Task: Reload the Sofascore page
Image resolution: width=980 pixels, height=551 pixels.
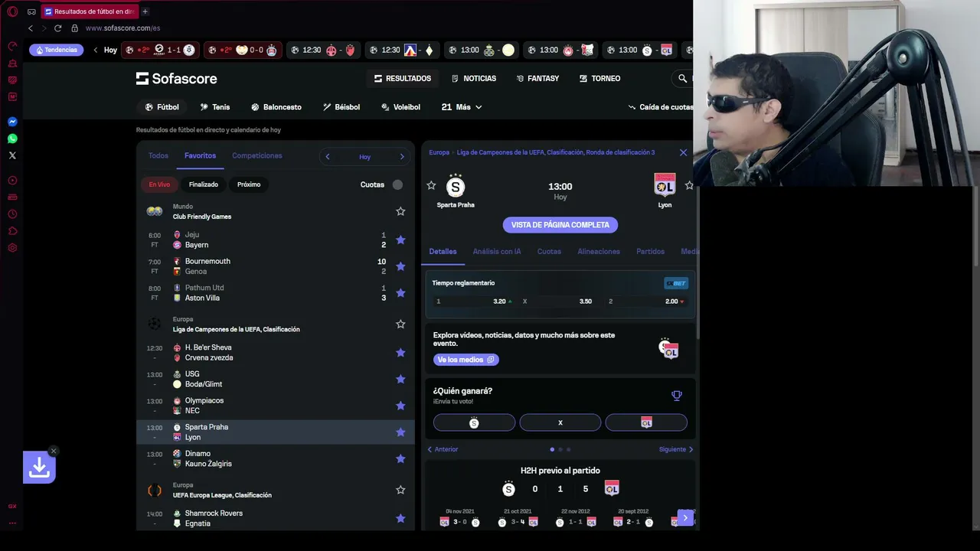Action: 57,28
